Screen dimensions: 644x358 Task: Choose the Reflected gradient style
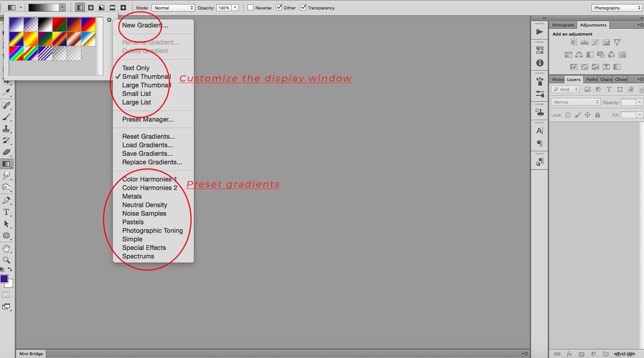click(112, 8)
